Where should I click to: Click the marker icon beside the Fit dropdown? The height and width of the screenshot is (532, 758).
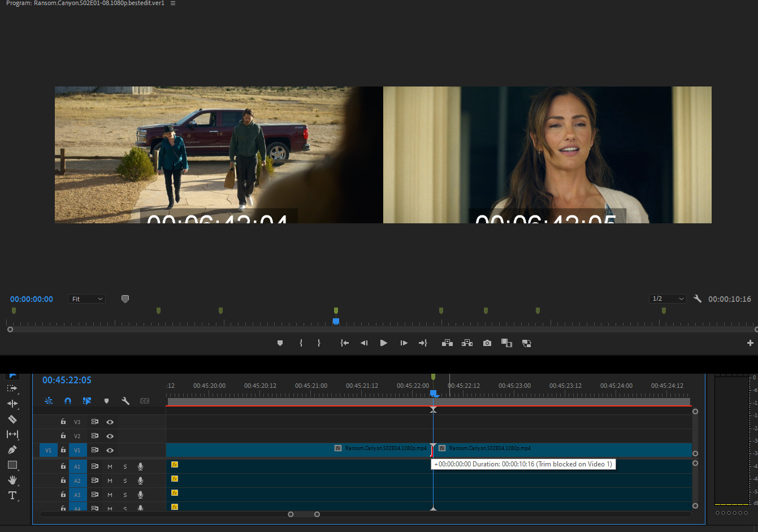click(125, 299)
